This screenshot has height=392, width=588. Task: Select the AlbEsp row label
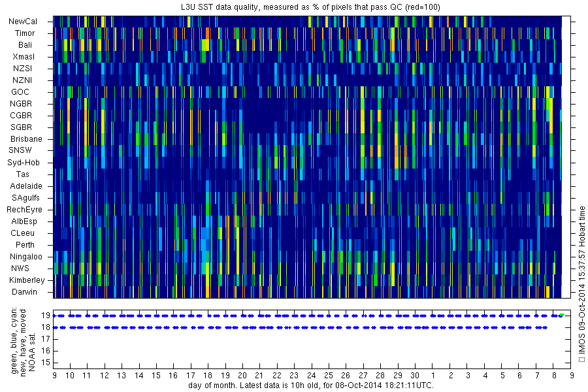(x=24, y=221)
